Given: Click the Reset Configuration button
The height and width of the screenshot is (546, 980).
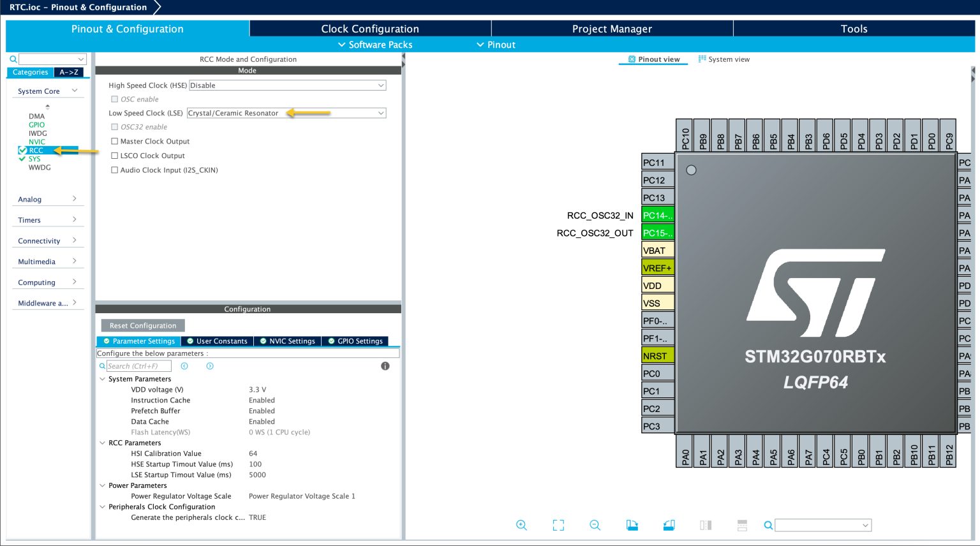Looking at the screenshot, I should 142,325.
